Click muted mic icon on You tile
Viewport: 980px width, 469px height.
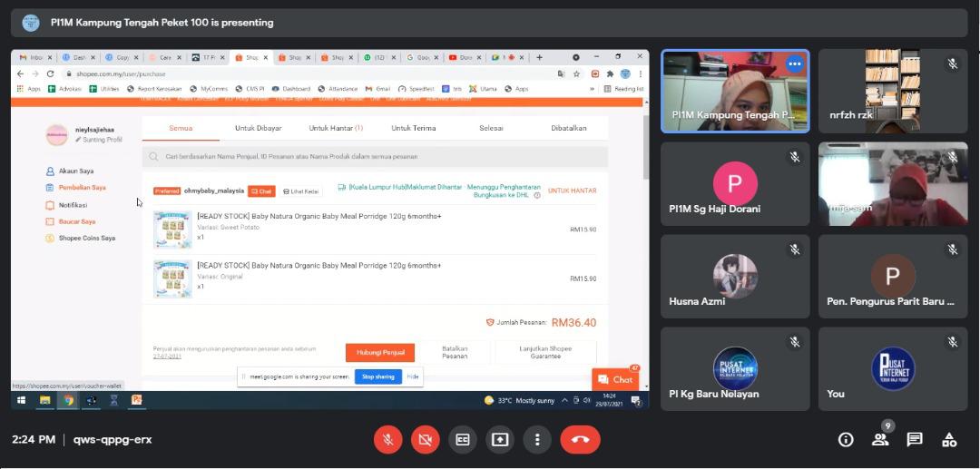(953, 342)
